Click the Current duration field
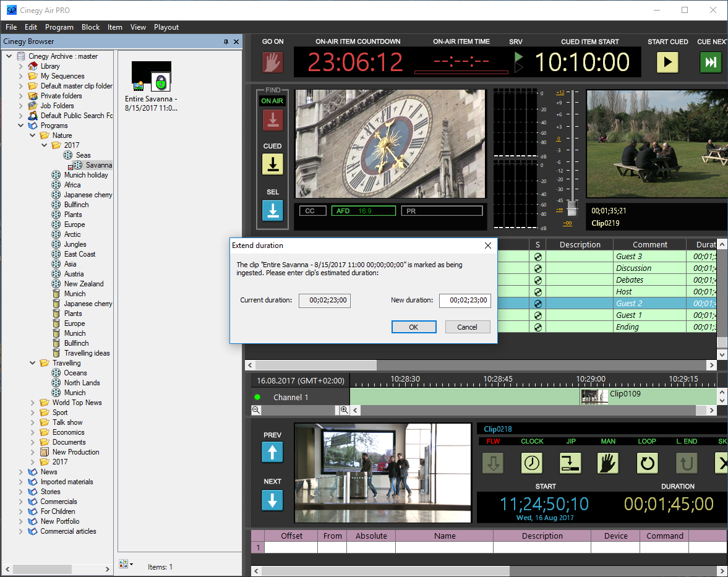This screenshot has width=728, height=577. tap(325, 301)
